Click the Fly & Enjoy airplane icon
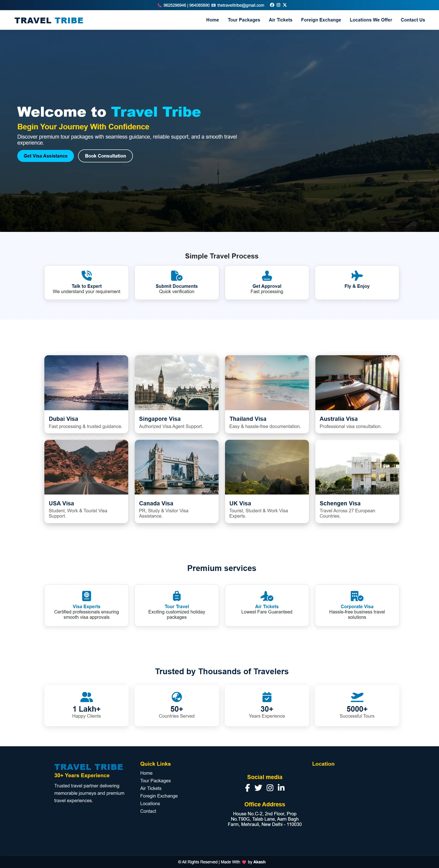The height and width of the screenshot is (868, 439). [x=357, y=275]
